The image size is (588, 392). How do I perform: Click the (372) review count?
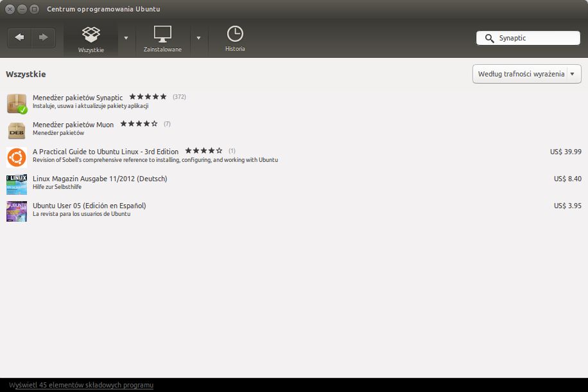(179, 97)
